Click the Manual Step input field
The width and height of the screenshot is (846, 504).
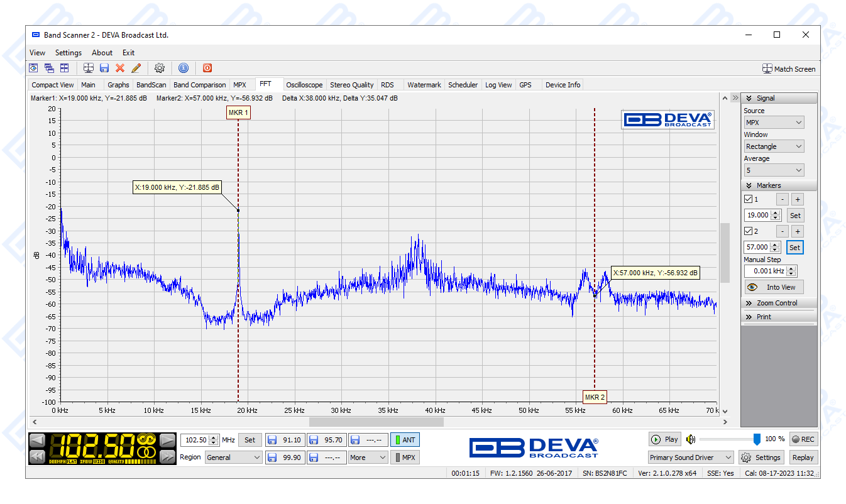coord(765,271)
